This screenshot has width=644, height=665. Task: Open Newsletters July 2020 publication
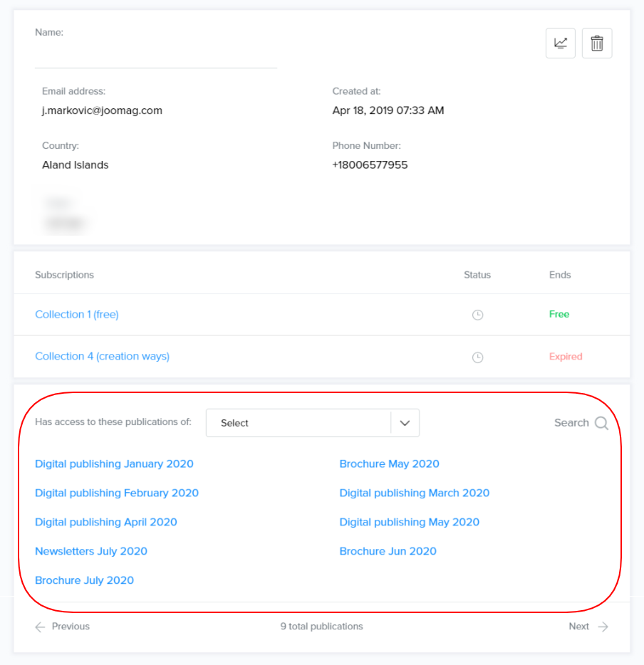coord(91,552)
